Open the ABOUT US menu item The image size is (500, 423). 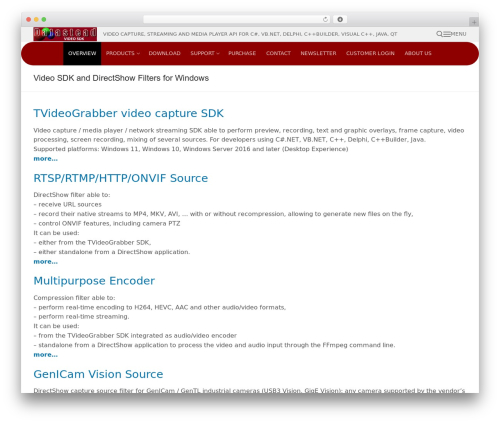click(418, 53)
